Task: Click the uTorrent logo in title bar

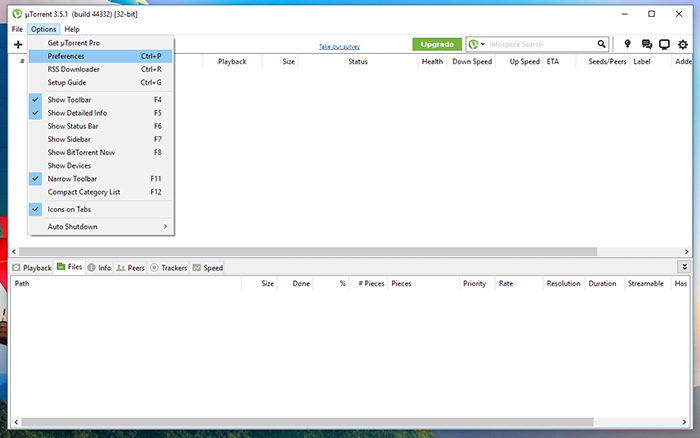Action: [17, 14]
